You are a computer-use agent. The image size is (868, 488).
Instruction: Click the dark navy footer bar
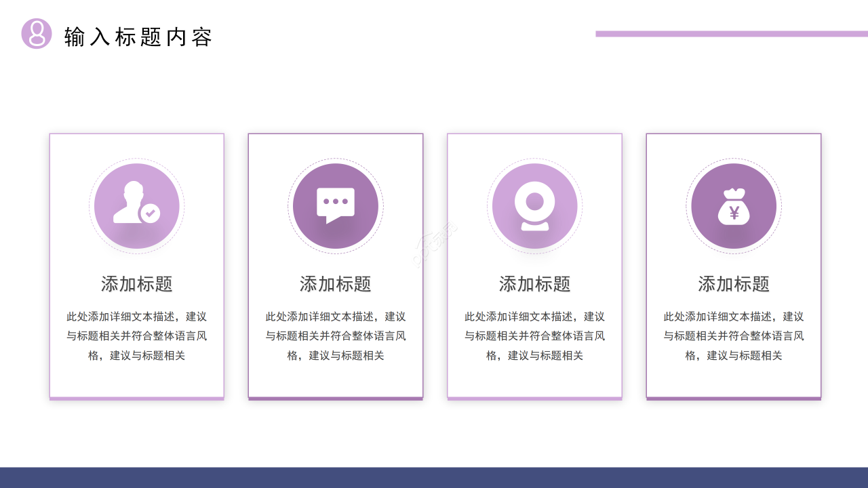(434, 477)
